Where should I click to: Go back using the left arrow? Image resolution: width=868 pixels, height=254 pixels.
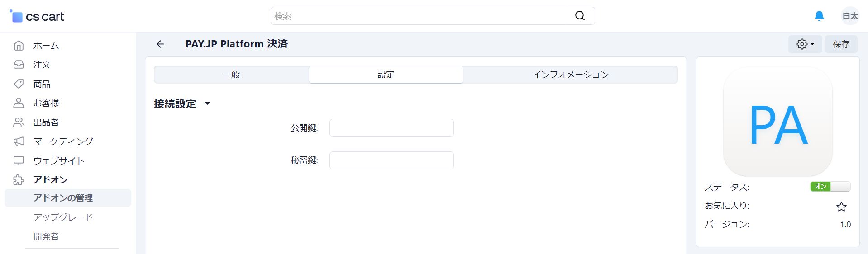(x=160, y=44)
